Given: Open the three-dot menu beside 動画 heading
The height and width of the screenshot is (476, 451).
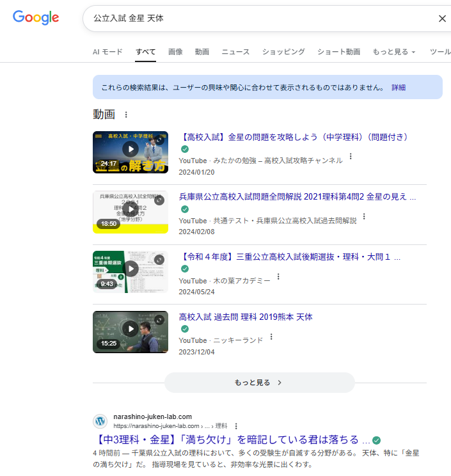Looking at the screenshot, I should click(x=125, y=115).
